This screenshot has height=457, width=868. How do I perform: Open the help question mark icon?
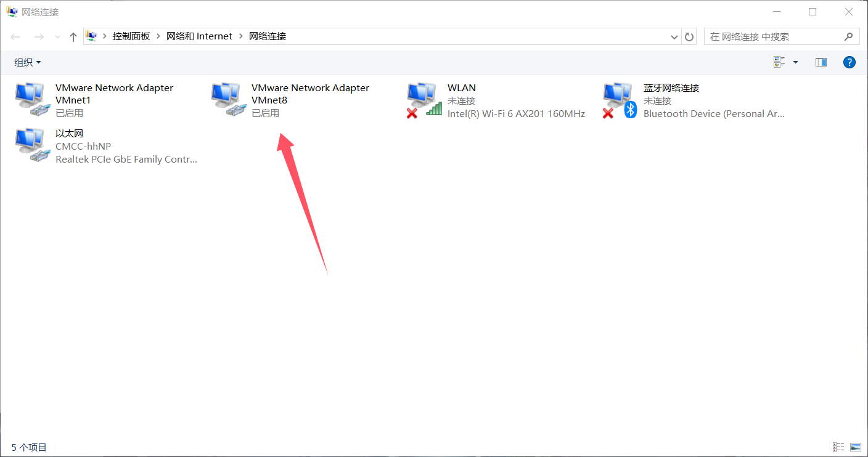(849, 62)
